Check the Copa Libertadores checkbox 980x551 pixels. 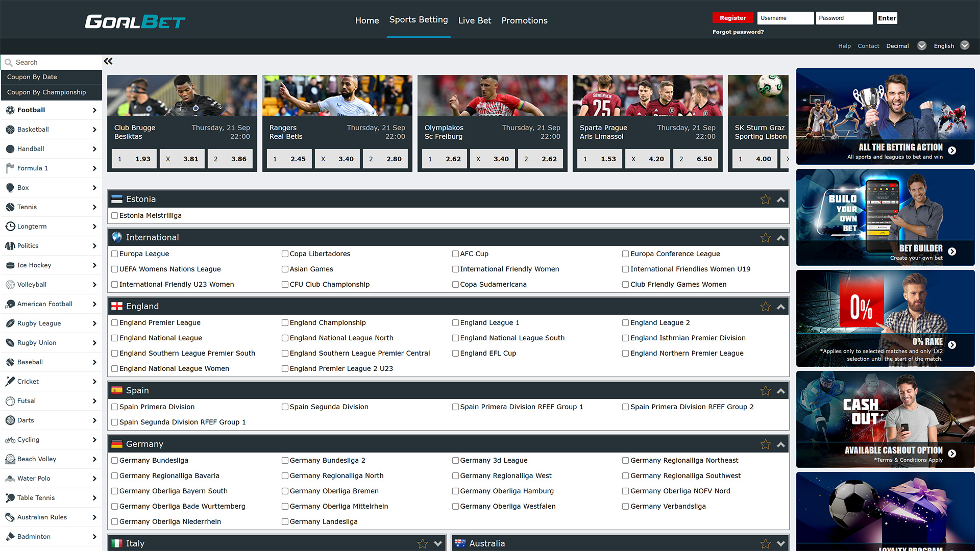click(x=285, y=254)
